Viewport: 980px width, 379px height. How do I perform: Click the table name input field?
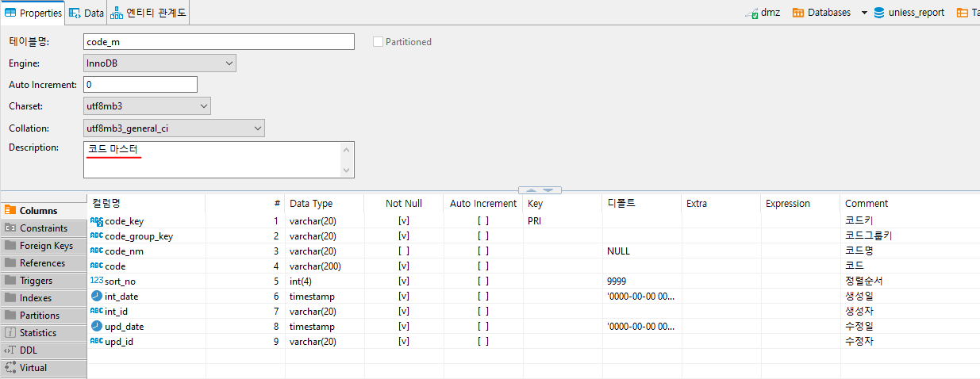click(218, 42)
